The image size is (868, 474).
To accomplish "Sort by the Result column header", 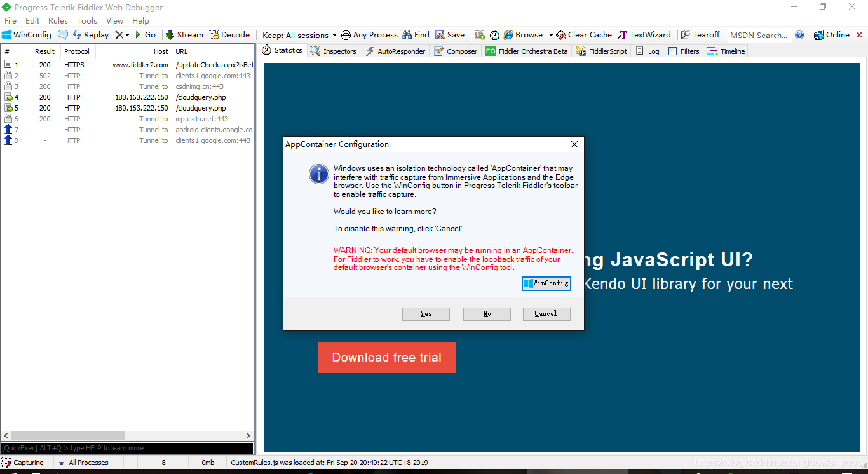I will 44,51.
